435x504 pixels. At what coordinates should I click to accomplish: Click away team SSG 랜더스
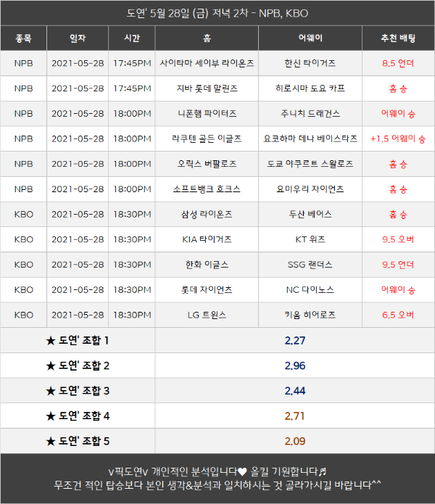tap(310, 265)
